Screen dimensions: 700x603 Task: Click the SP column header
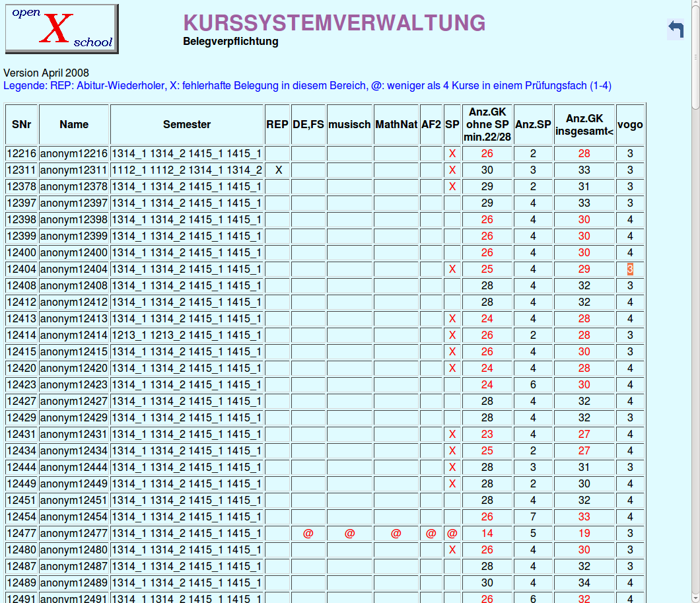(x=452, y=125)
